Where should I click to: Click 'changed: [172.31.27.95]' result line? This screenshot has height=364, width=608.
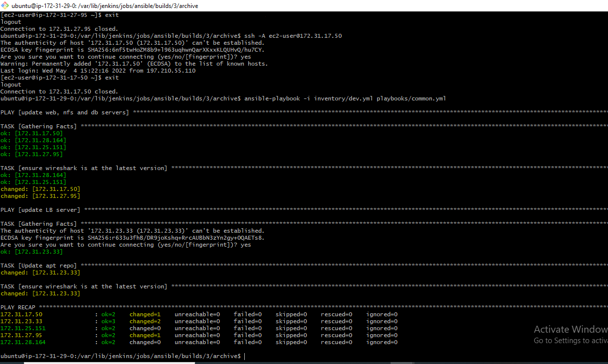click(x=40, y=196)
